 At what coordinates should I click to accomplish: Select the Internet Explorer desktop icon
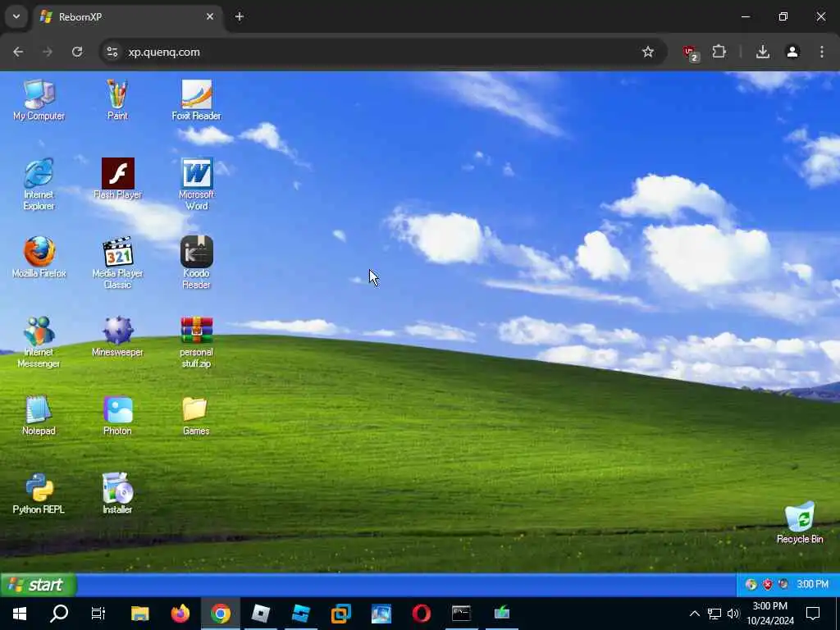tap(39, 184)
